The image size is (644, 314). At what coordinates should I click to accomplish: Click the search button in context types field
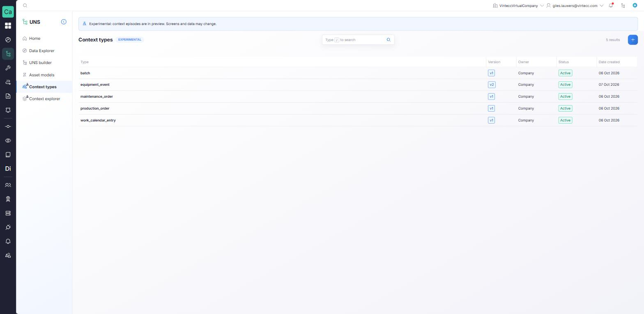pyautogui.click(x=389, y=40)
